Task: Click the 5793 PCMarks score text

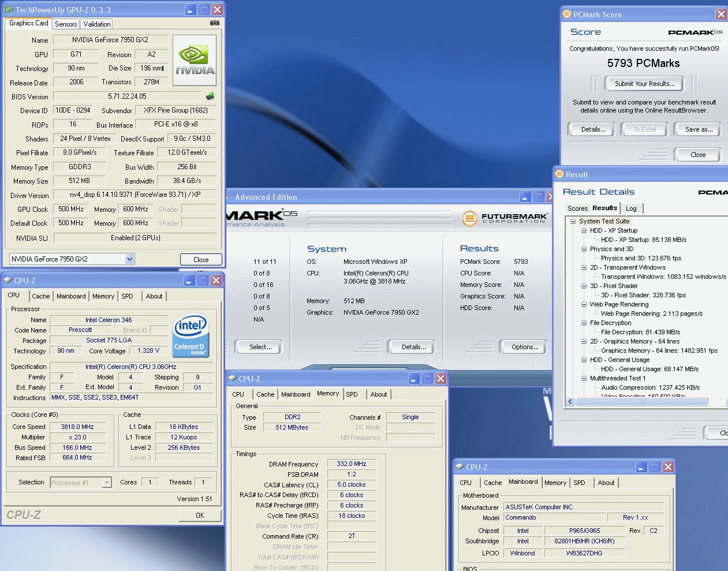Action: (x=643, y=63)
